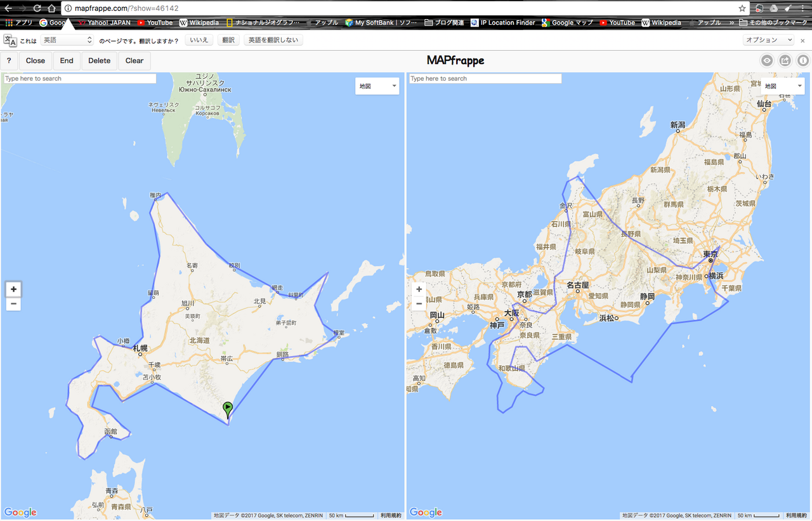Viewport: 812px width, 521px height.
Task: Open the IP Location Finder bookmark
Action: pyautogui.click(x=502, y=22)
